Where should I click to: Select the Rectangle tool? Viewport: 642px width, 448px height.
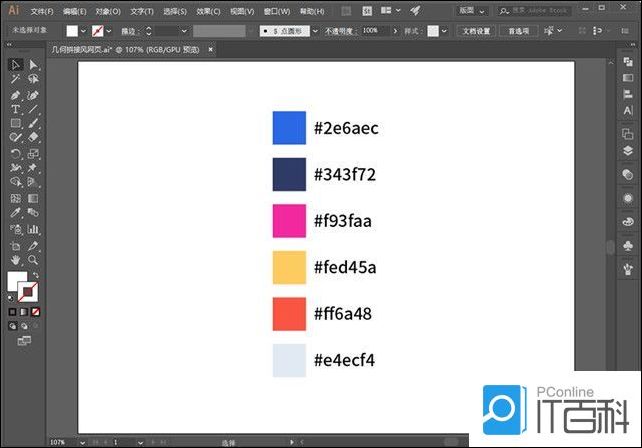click(x=16, y=123)
